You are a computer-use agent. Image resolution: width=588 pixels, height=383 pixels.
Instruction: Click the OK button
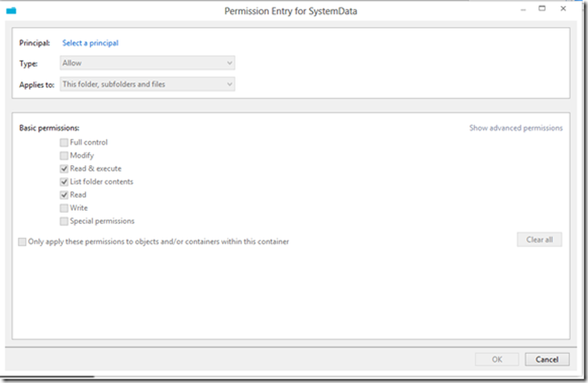497,360
